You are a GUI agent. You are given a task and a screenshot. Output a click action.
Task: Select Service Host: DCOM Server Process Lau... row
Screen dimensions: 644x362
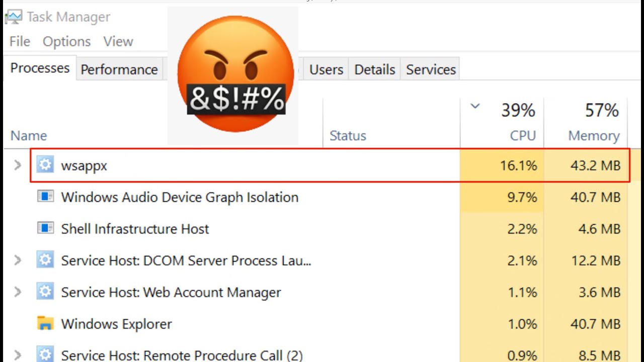tap(186, 260)
